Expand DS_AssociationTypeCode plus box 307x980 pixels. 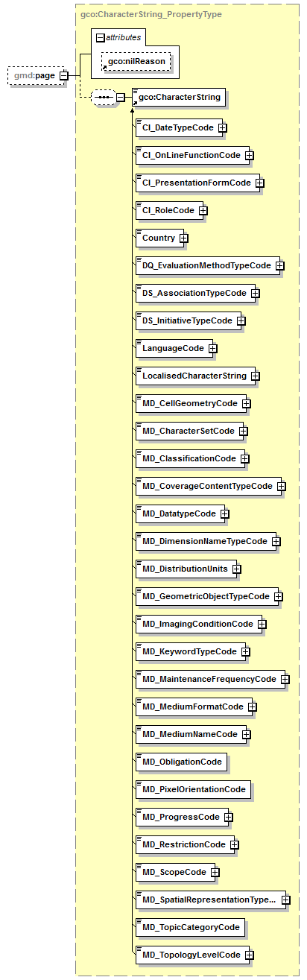click(255, 293)
